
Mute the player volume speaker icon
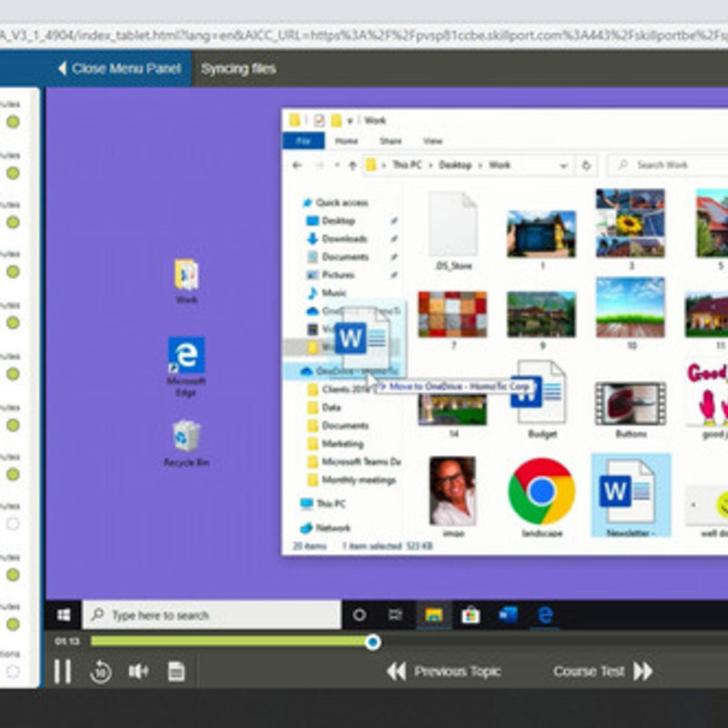point(138,672)
